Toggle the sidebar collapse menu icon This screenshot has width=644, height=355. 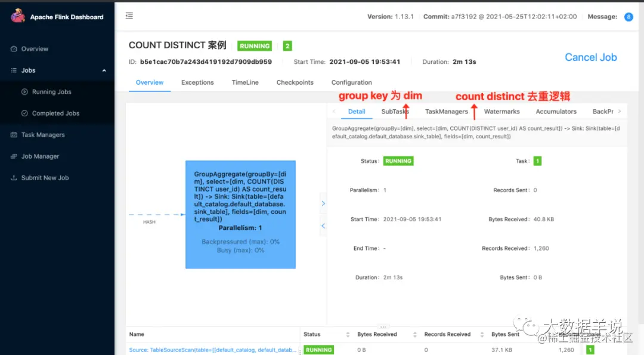pos(129,16)
